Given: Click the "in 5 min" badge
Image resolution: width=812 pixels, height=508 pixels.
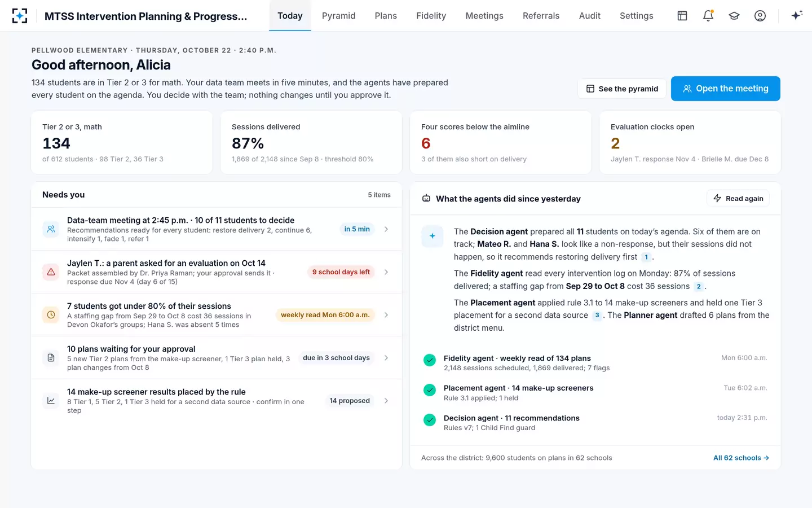Looking at the screenshot, I should pos(357,229).
